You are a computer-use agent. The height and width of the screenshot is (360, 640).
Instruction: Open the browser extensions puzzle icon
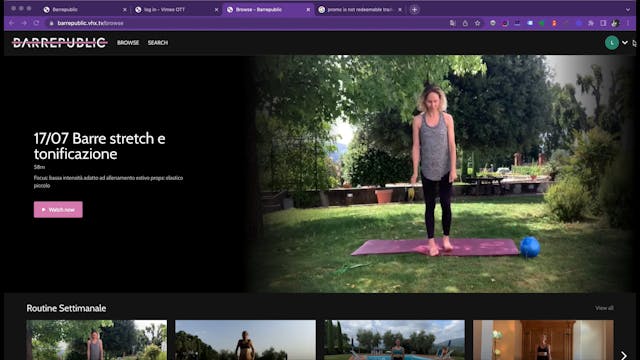pos(591,23)
